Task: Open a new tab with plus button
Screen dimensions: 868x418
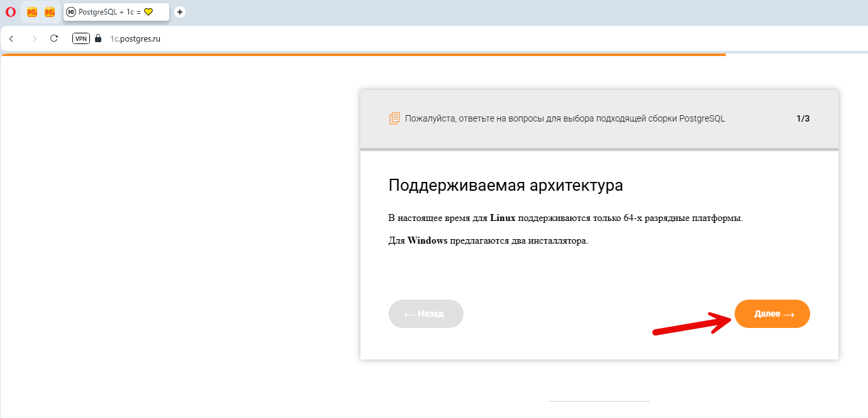Action: coord(180,12)
